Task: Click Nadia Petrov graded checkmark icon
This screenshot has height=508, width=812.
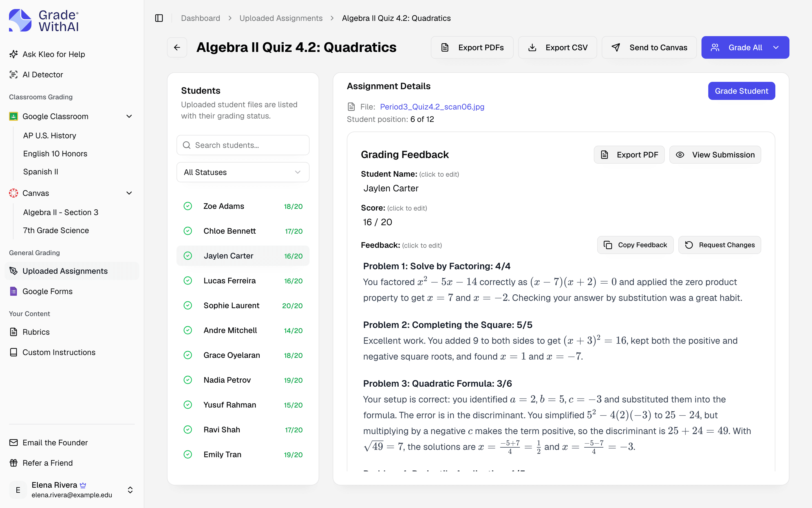Action: 188,380
